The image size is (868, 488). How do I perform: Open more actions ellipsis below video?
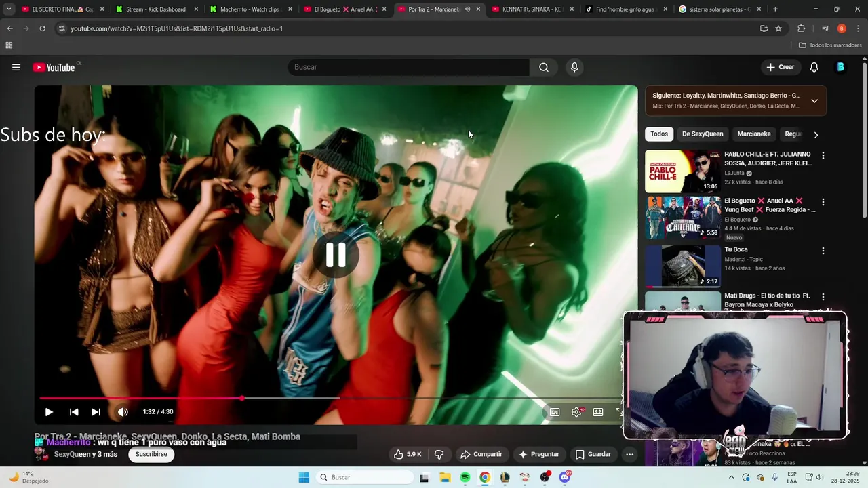[x=630, y=454]
